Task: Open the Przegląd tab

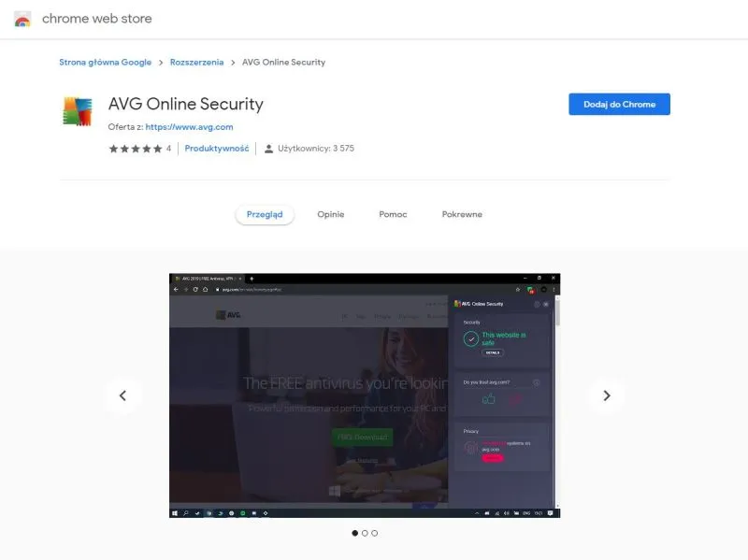Action: [265, 214]
